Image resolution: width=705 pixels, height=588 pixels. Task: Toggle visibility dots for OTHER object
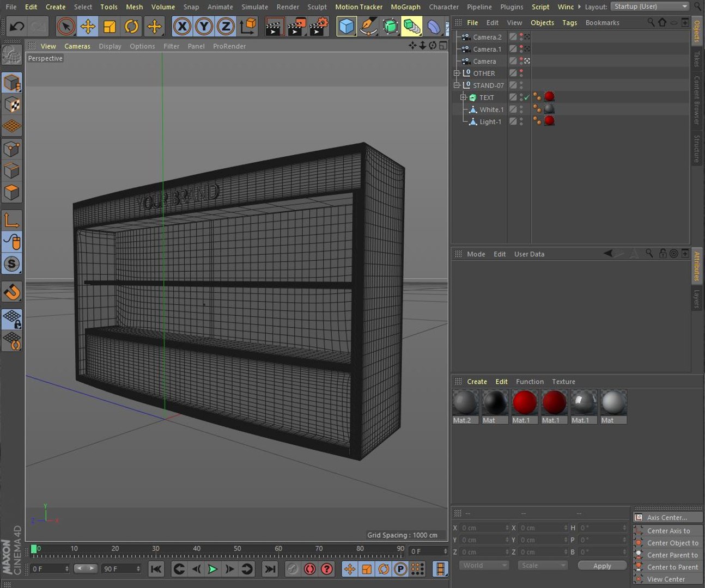pyautogui.click(x=521, y=73)
